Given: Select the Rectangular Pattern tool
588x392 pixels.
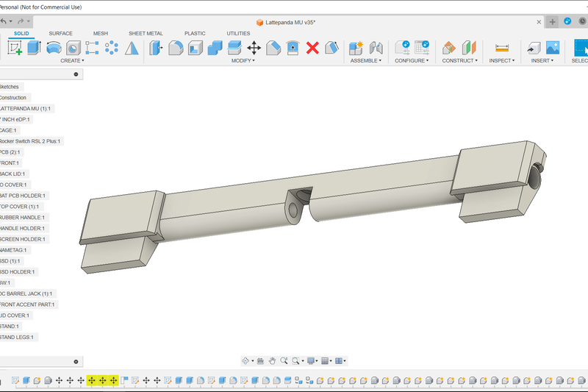Looking at the screenshot, I should (x=93, y=48).
